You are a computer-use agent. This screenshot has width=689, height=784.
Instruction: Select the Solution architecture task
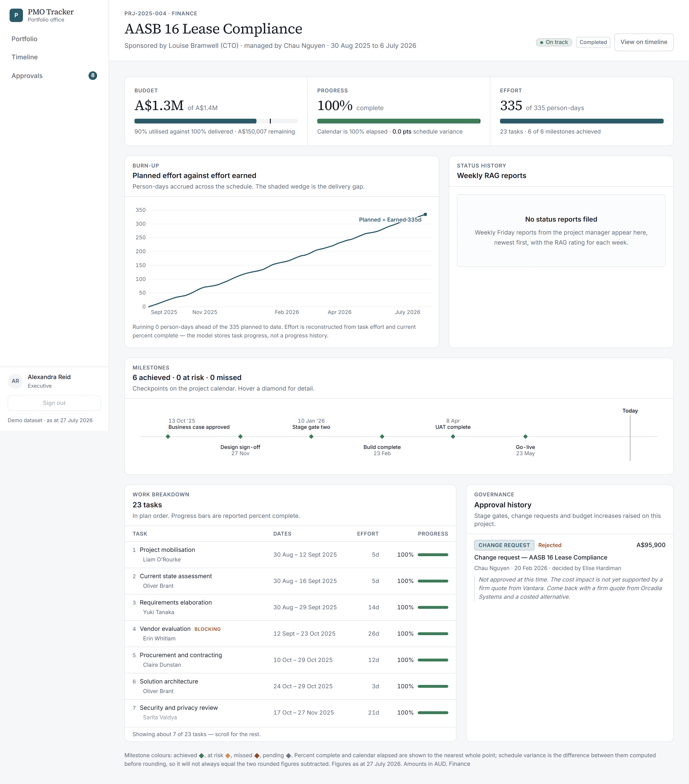coord(290,686)
